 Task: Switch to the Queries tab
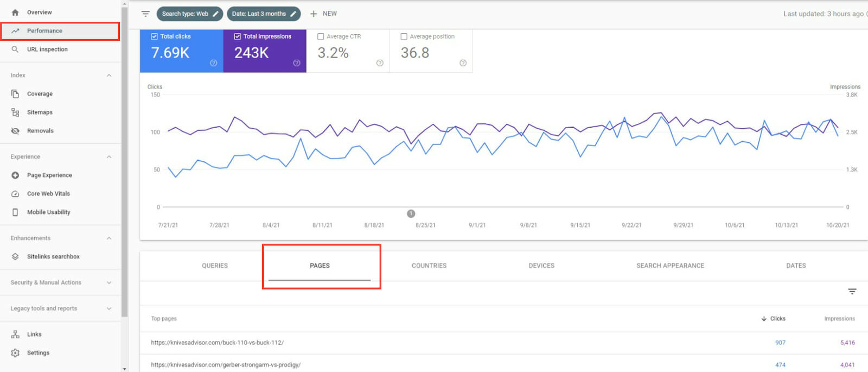click(215, 266)
